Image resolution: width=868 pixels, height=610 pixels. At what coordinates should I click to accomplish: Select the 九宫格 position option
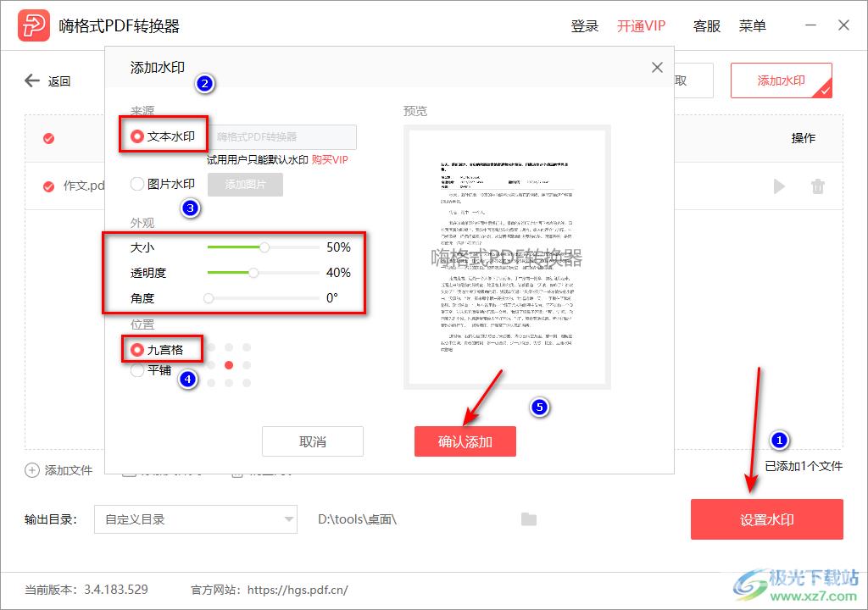coord(137,350)
